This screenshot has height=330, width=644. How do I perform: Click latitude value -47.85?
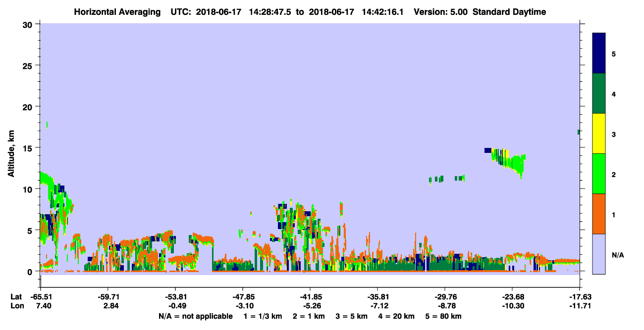[242, 297]
